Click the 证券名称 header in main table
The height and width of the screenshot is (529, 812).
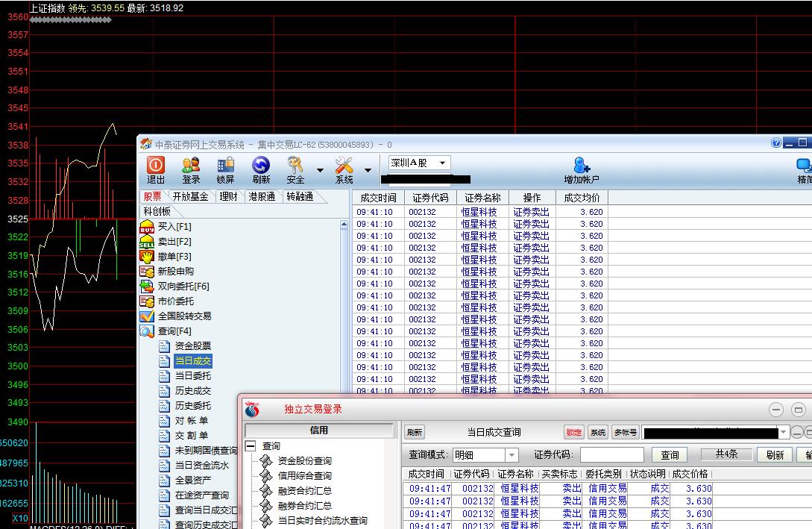click(482, 198)
